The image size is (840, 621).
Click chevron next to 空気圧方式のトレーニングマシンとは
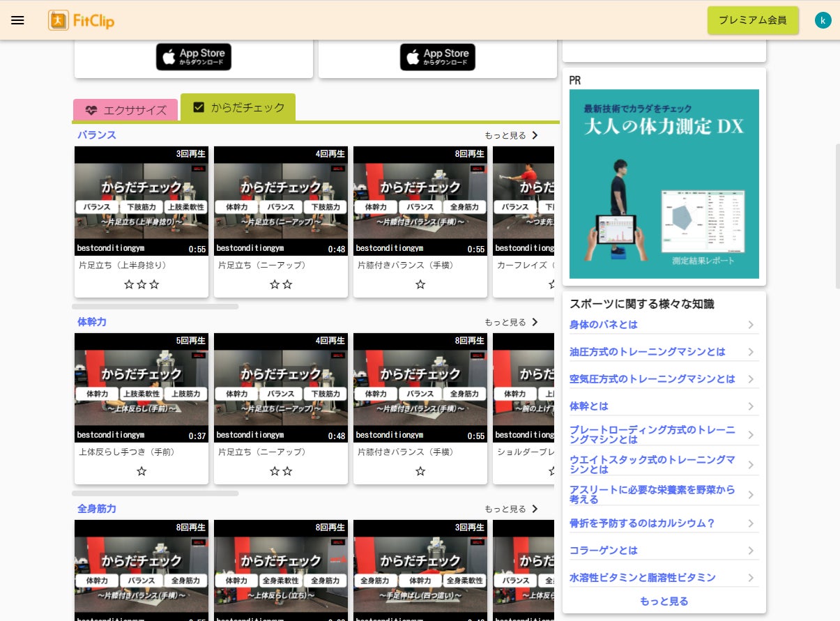tap(751, 379)
